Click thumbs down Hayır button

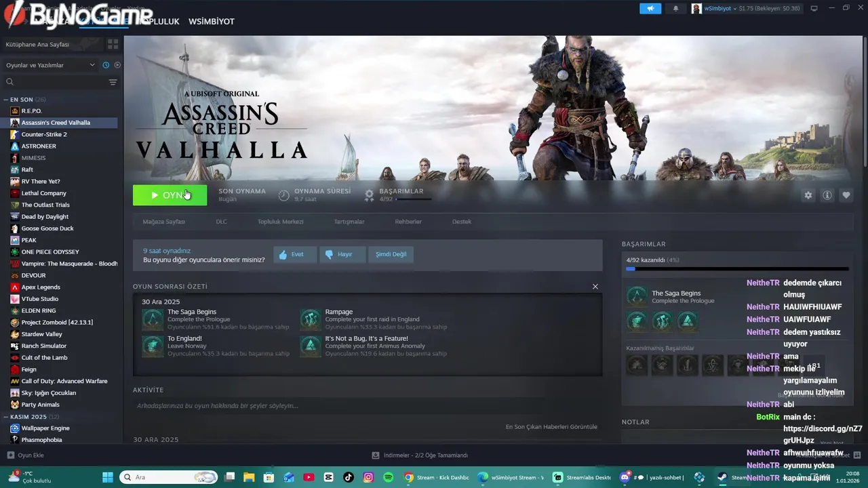(342, 254)
